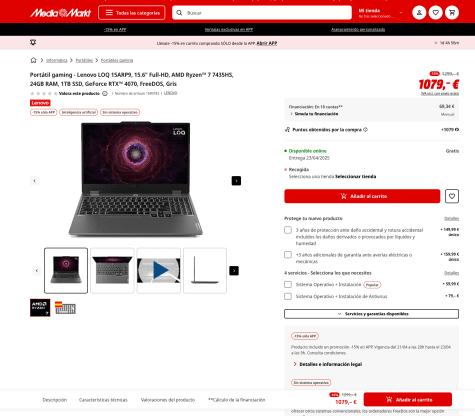
Task: Open info icon next to Valora este producto
Action: [105, 93]
